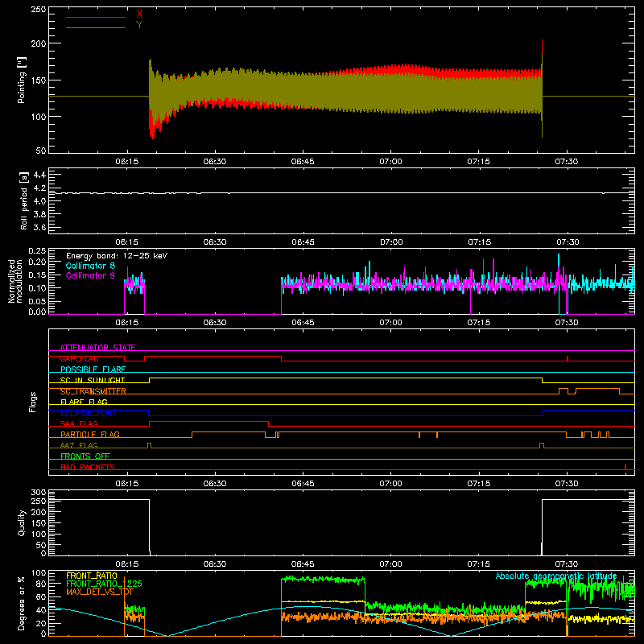Click the 300 tick on the Quality axis
644x644 pixels.
click(x=39, y=493)
